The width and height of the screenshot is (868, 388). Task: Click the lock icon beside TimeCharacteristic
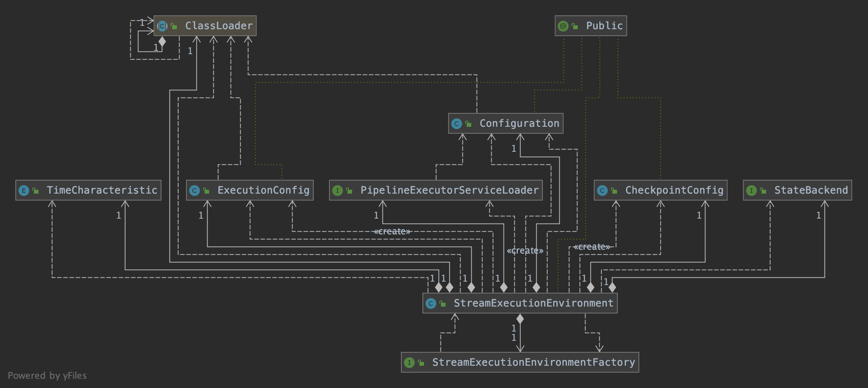(x=36, y=191)
